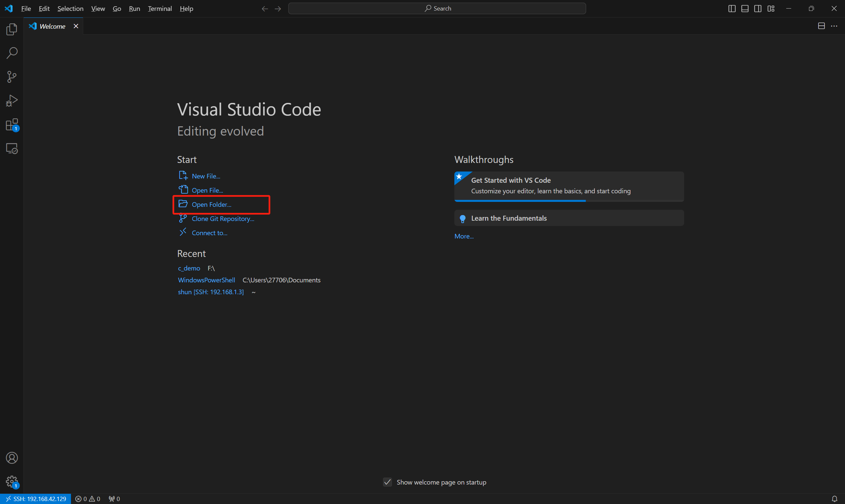The height and width of the screenshot is (504, 845).
Task: Click the Terminal menu in menu bar
Action: click(x=158, y=8)
